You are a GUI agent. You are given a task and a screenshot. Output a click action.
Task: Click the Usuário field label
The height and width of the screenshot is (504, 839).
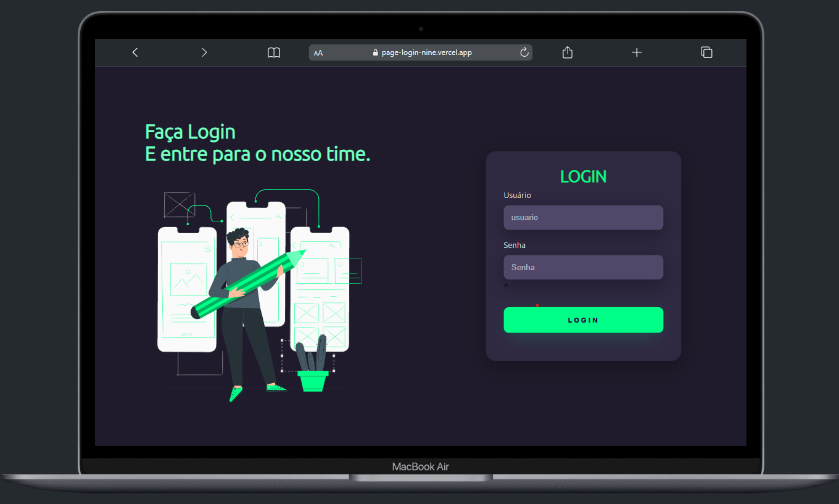click(517, 195)
